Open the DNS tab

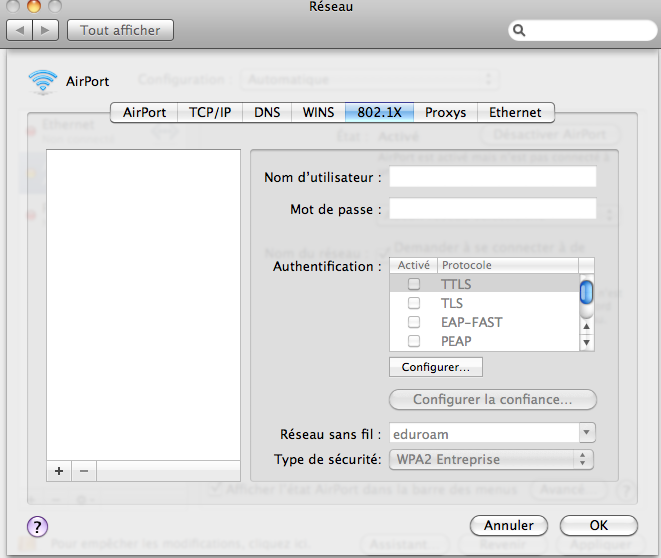[x=267, y=113]
